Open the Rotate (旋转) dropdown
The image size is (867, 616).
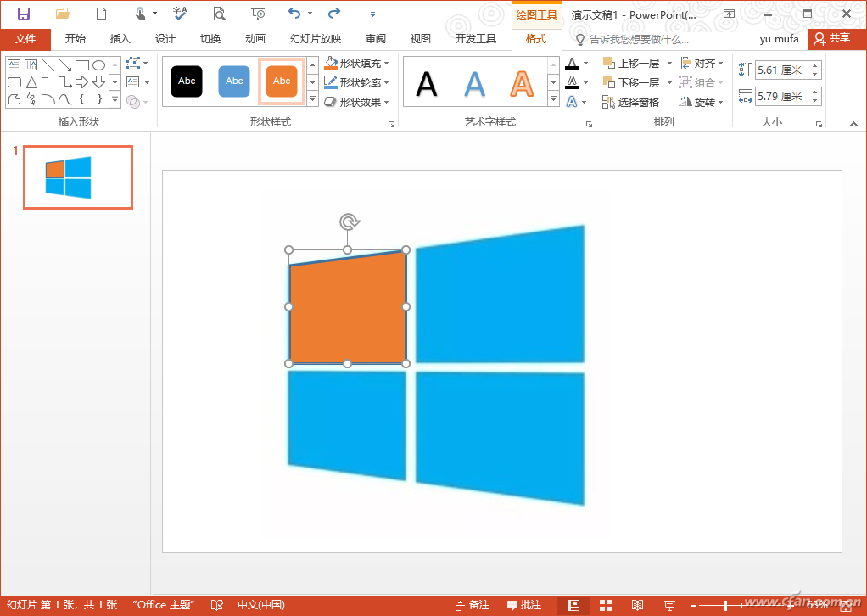click(702, 103)
